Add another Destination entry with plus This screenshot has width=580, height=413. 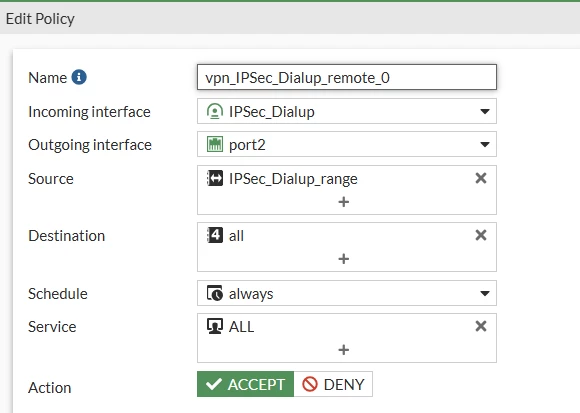[x=344, y=259]
